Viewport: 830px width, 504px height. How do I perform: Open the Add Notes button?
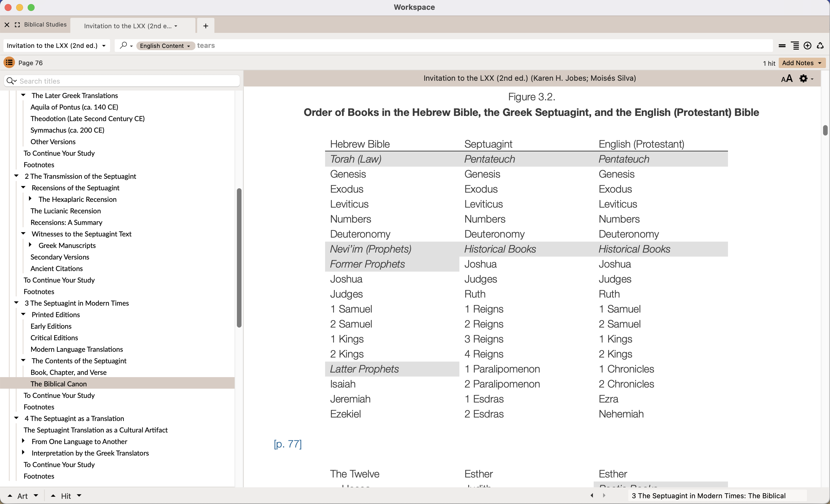point(801,63)
